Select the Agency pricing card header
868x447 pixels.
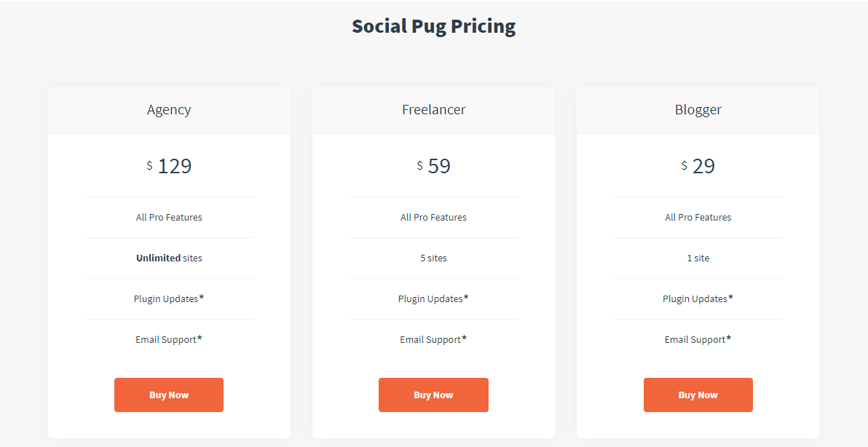[x=169, y=109]
